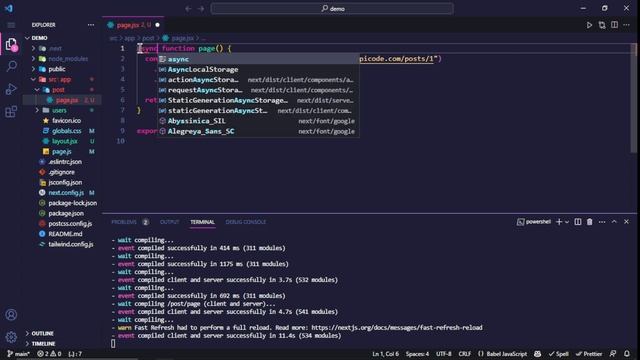Click the Spell checker status item
Viewport: 640px width, 360px height.
(x=559, y=354)
